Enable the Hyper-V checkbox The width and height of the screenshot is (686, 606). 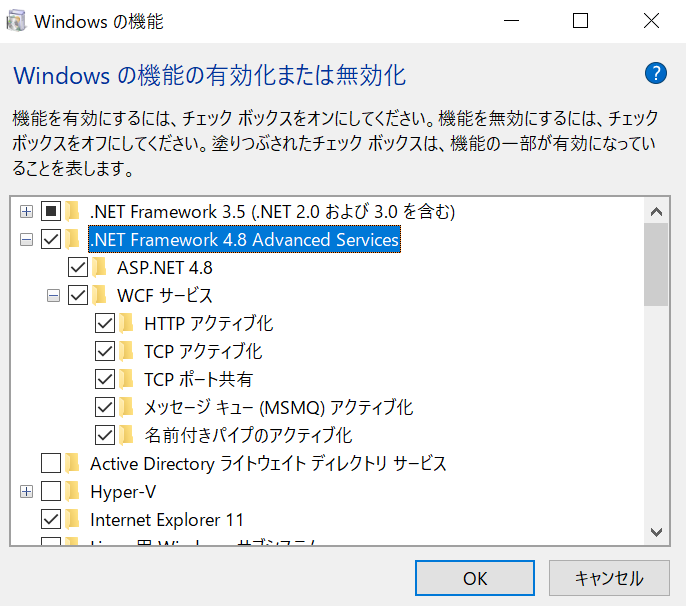tap(51, 492)
